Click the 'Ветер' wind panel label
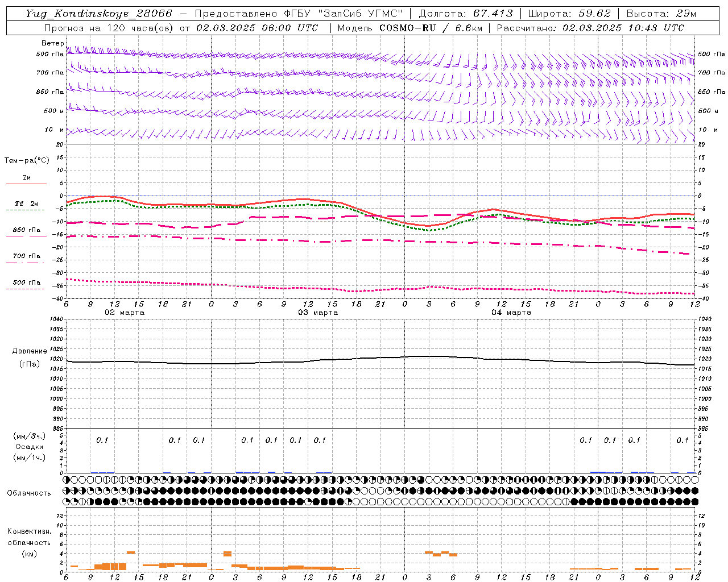The width and height of the screenshot is (728, 582). click(x=52, y=43)
